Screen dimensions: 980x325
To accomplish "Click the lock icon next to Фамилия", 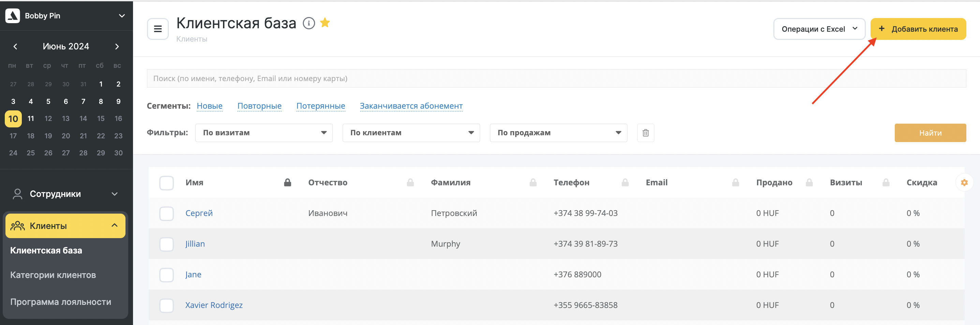I will click(x=533, y=183).
